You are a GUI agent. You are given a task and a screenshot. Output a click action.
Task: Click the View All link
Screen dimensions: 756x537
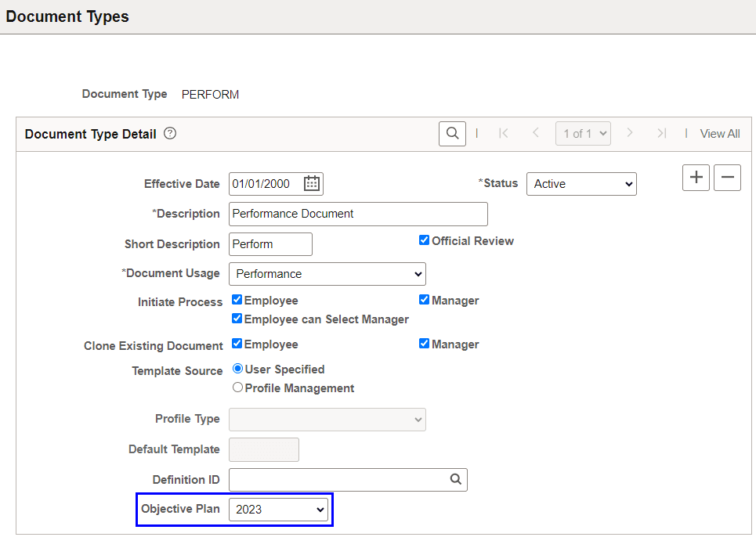pyautogui.click(x=719, y=133)
